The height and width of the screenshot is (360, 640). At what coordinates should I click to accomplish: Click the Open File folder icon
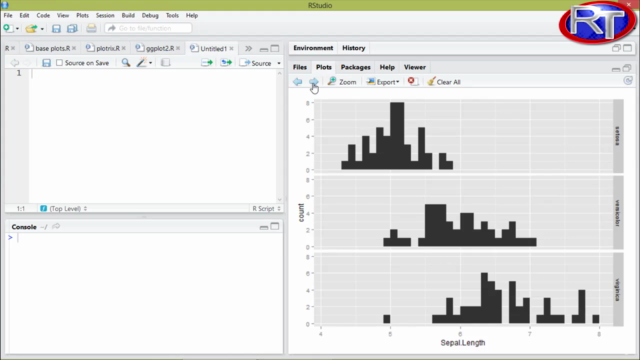(31, 29)
